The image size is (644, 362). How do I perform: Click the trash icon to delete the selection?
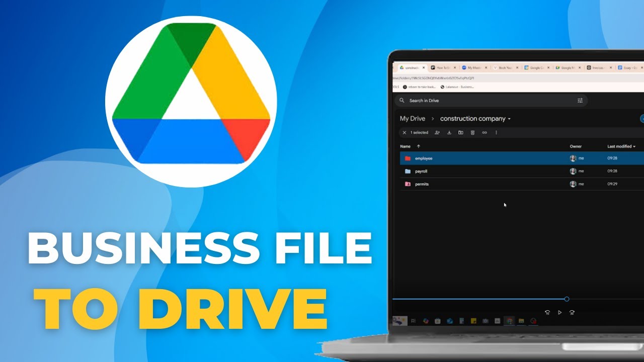click(x=472, y=133)
